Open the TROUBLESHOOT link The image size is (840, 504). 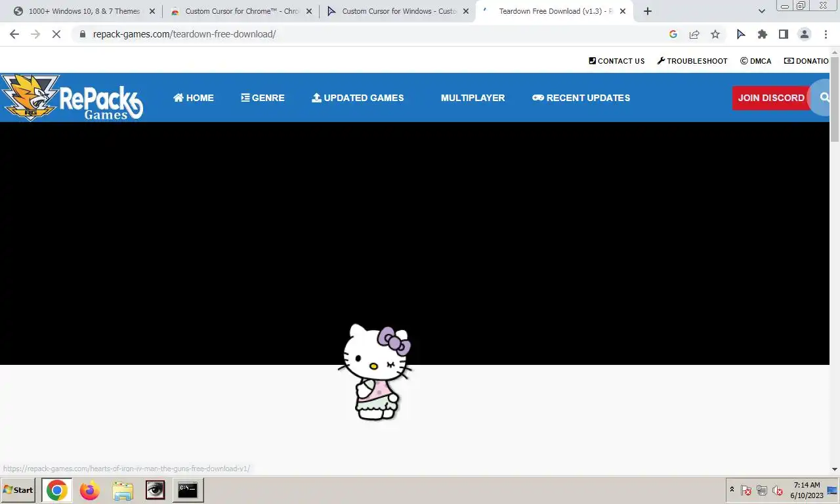[x=692, y=61]
